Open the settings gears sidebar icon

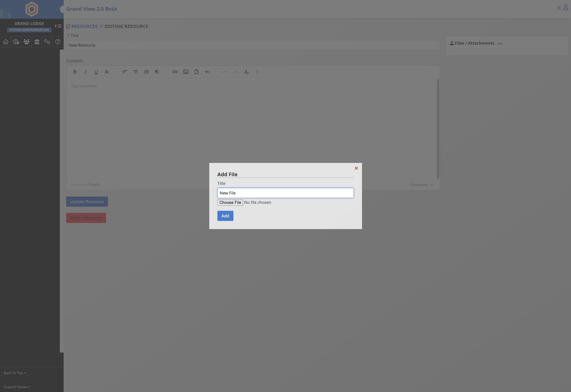click(x=47, y=42)
